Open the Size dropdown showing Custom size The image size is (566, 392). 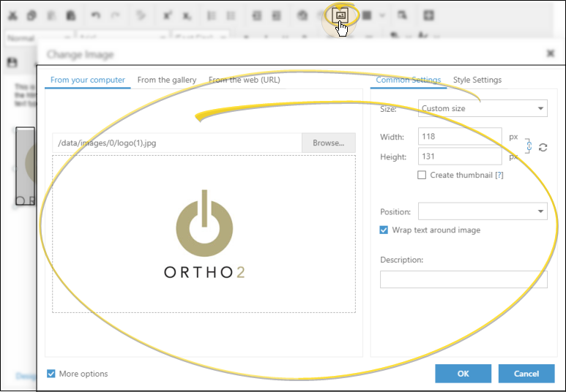coord(482,108)
